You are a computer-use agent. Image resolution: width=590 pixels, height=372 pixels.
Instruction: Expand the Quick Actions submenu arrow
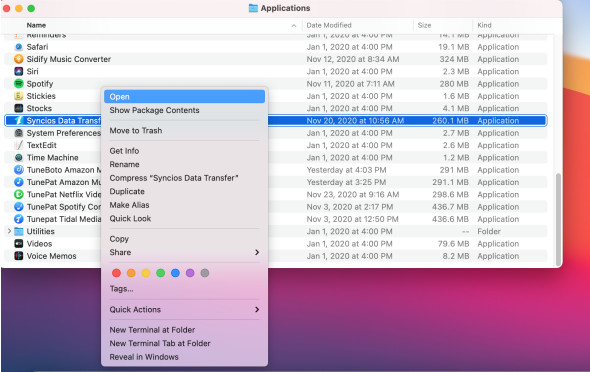pyautogui.click(x=257, y=310)
